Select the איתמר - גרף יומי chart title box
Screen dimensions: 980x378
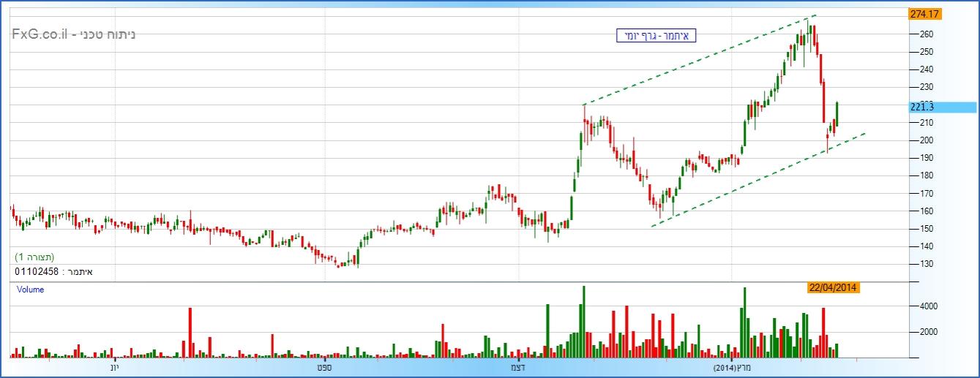[x=654, y=35]
